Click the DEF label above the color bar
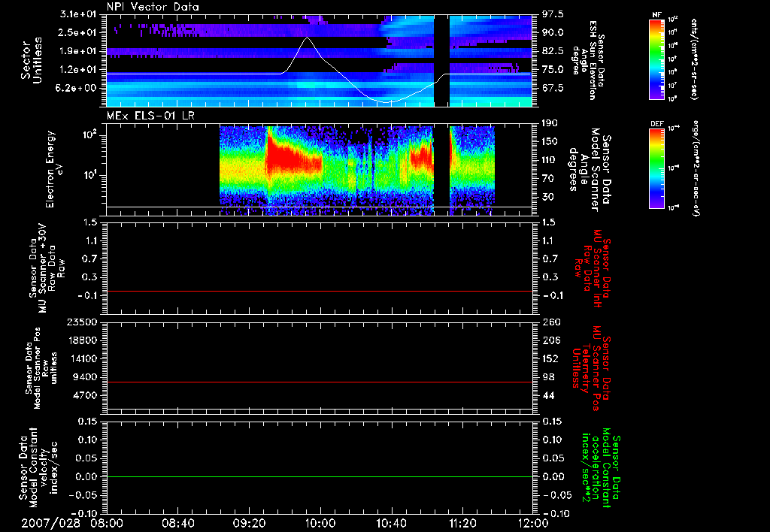 click(x=657, y=124)
